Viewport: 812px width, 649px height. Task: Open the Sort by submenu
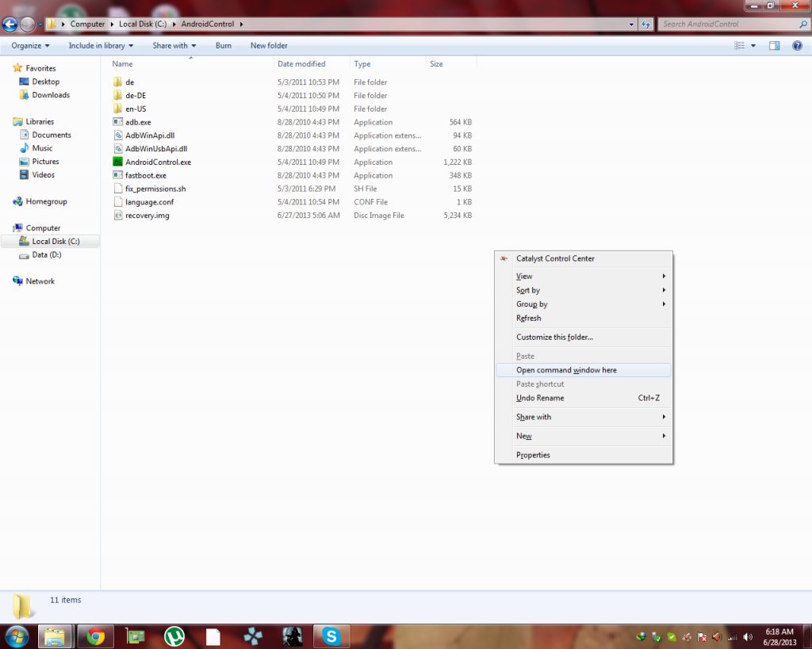point(584,290)
